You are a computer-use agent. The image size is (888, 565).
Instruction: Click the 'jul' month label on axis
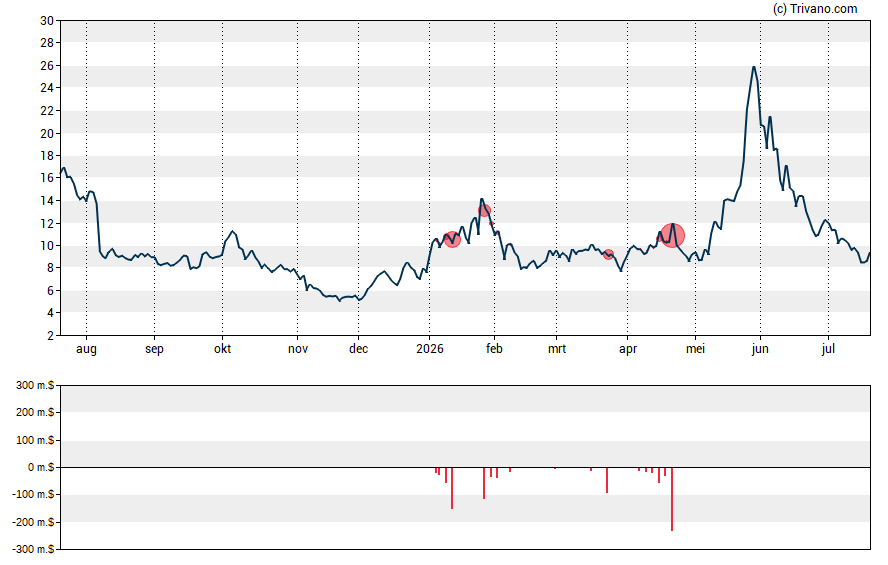tap(828, 349)
